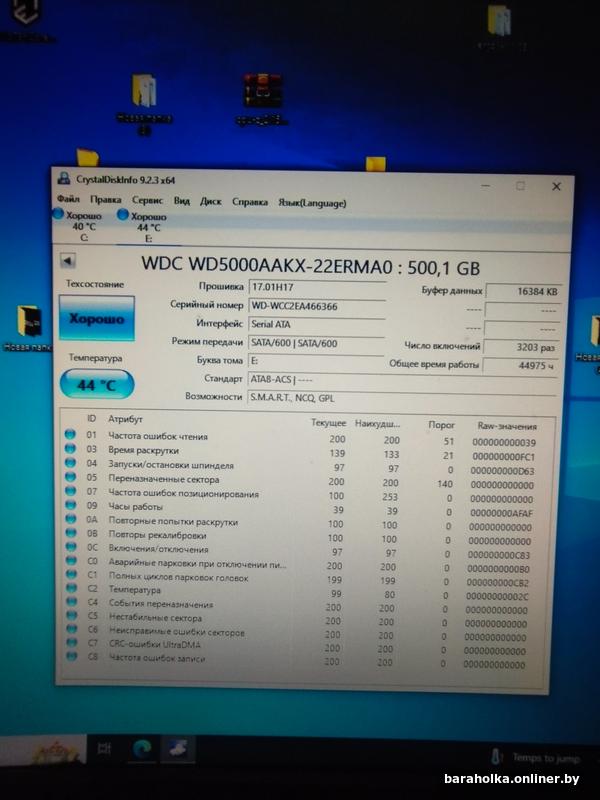Click the firmware field 17.01H17
Screen dimensions: 600x800
pyautogui.click(x=317, y=287)
